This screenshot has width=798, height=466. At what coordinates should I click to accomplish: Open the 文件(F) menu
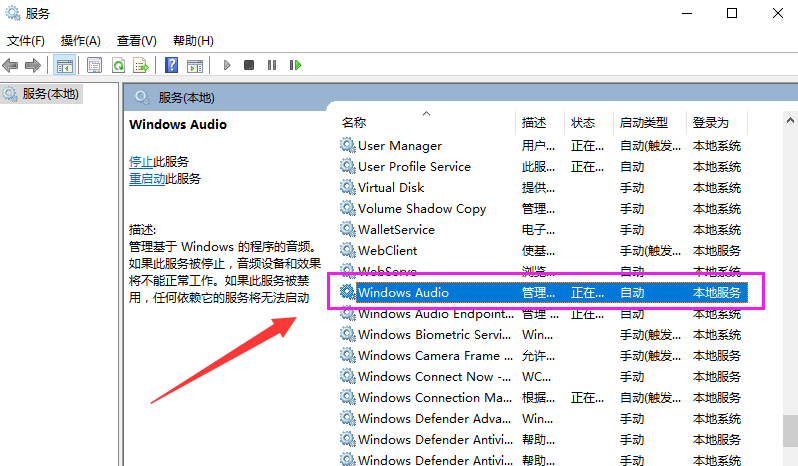pos(26,41)
